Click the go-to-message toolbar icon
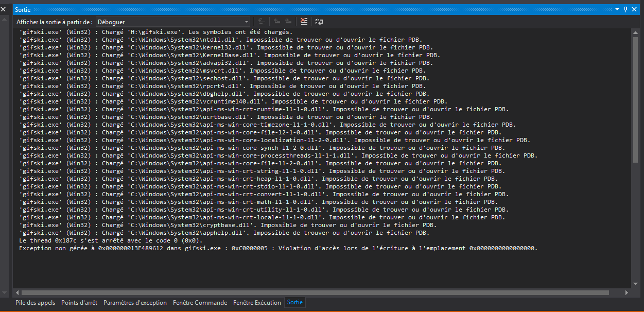This screenshot has width=644, height=312. click(x=262, y=22)
